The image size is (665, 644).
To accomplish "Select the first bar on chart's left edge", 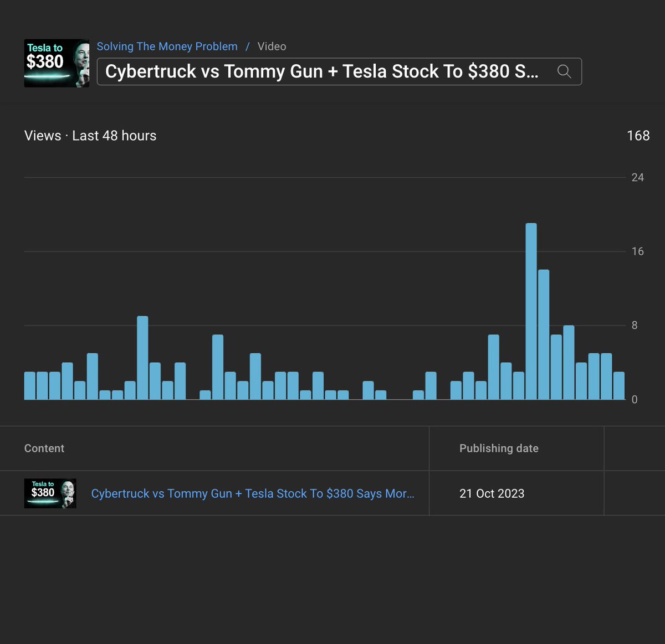I will click(x=30, y=385).
